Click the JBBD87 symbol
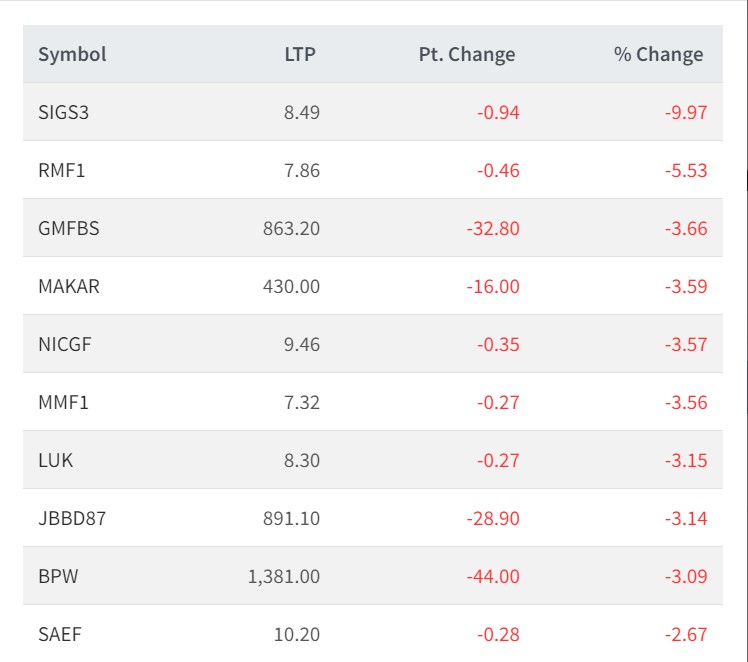This screenshot has width=748, height=662. tap(70, 518)
